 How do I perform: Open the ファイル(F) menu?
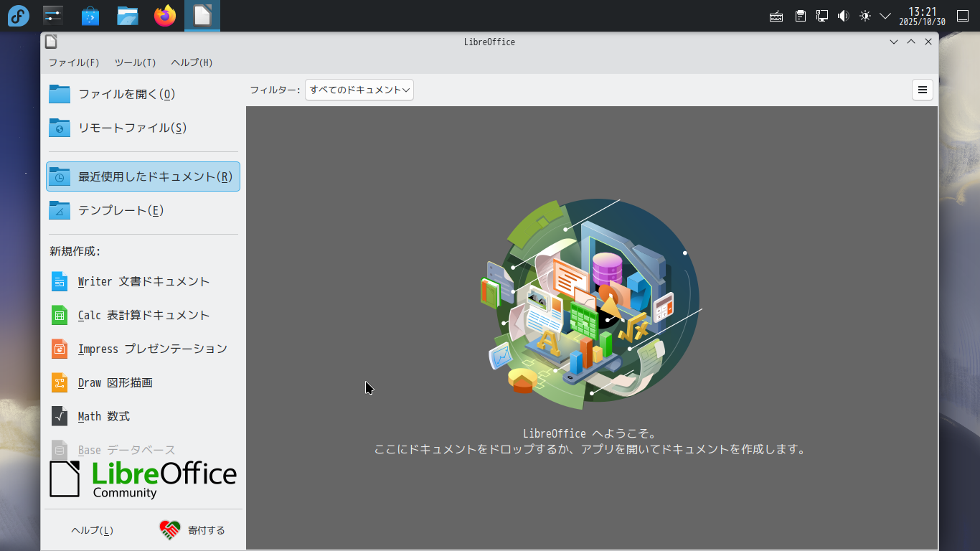point(74,62)
